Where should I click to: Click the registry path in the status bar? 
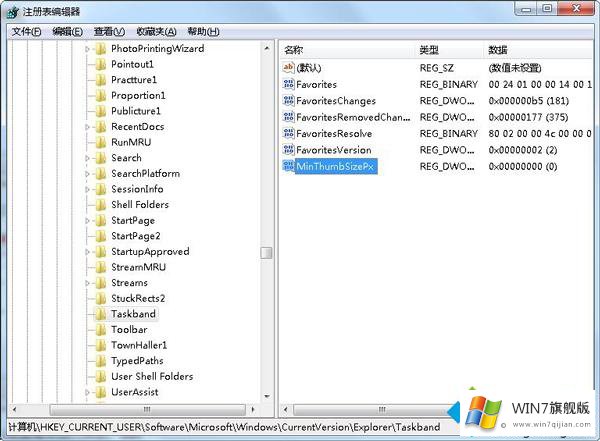click(x=224, y=427)
